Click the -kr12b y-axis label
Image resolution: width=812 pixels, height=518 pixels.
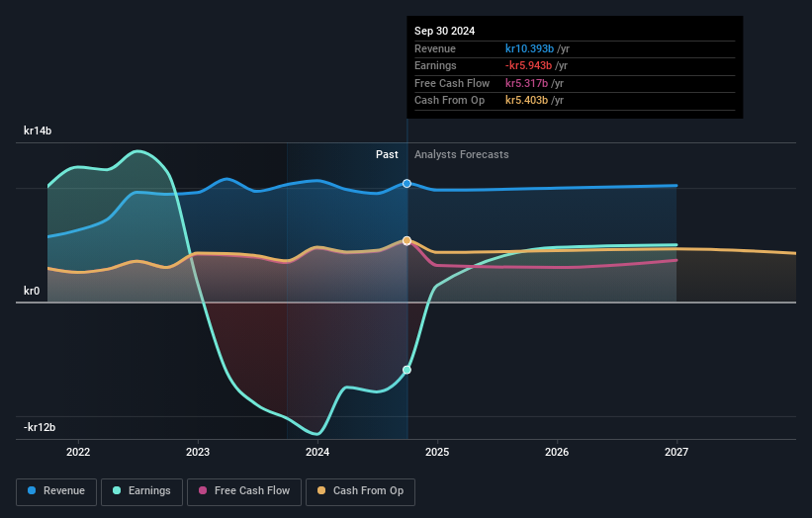click(40, 427)
